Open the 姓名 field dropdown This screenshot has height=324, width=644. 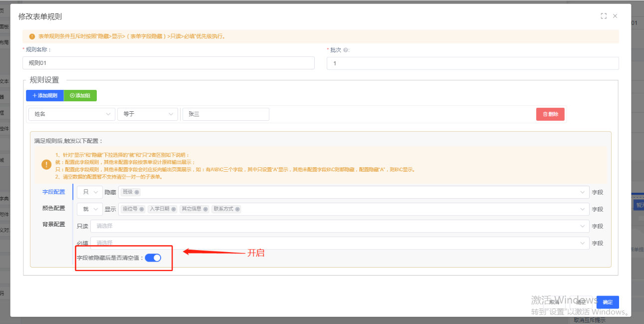71,114
